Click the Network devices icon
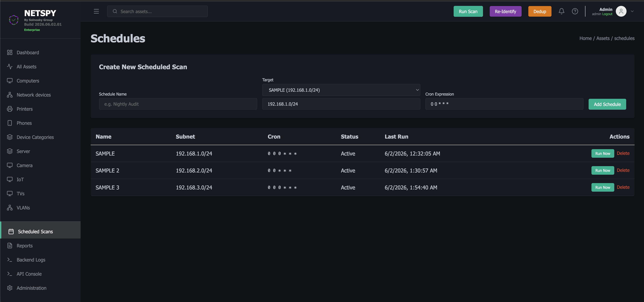The width and height of the screenshot is (644, 302). tap(10, 95)
